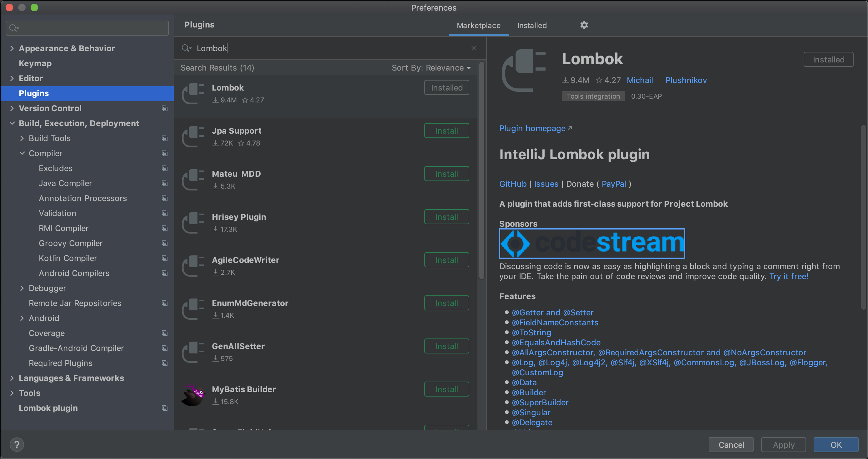Click the project-level icon beside Annotation Processors

click(164, 198)
